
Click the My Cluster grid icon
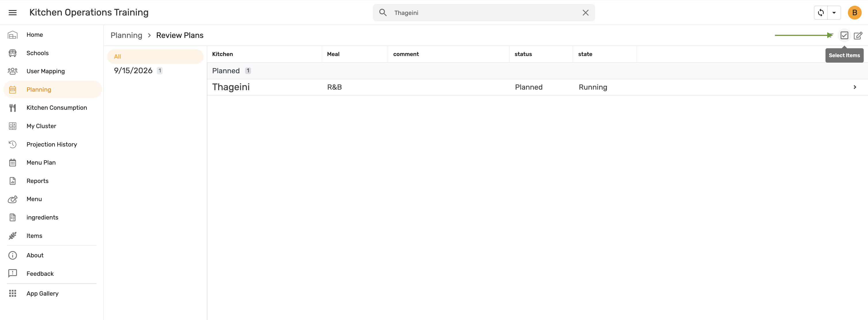point(12,126)
